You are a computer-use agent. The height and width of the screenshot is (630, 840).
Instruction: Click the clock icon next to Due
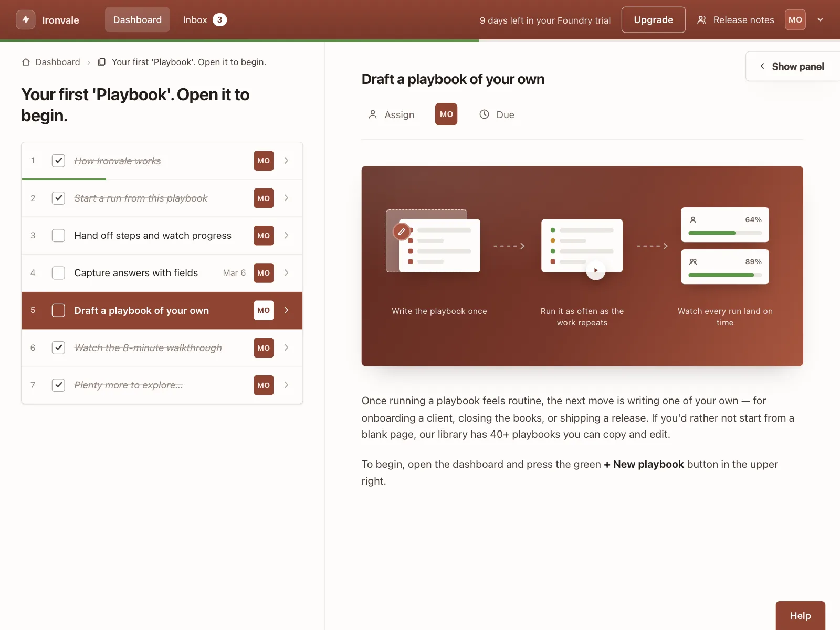click(x=484, y=114)
